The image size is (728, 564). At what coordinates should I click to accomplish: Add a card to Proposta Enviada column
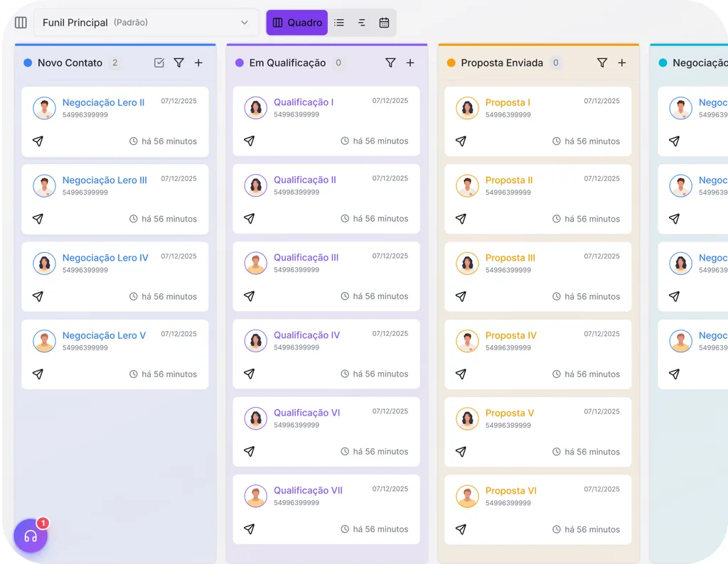click(621, 63)
